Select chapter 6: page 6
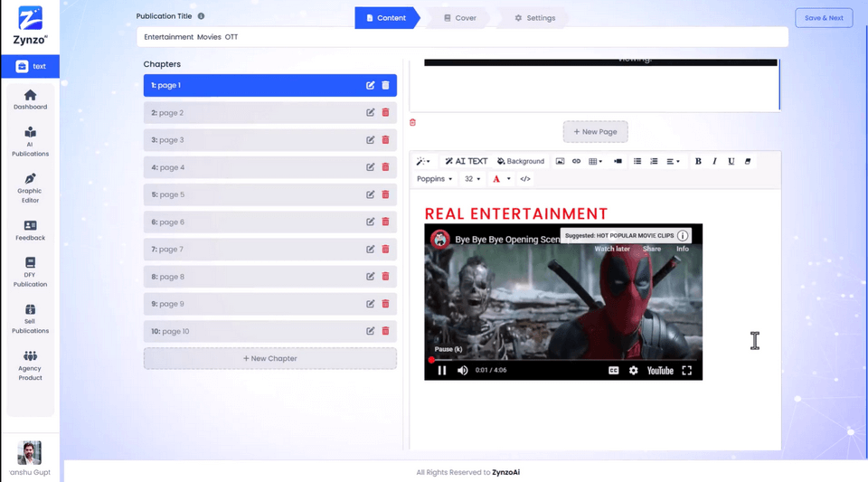 270,222
